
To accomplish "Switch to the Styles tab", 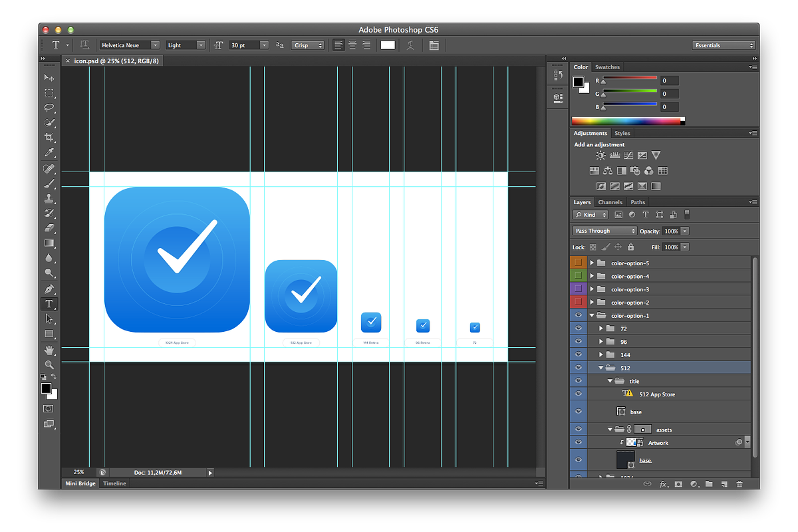I will click(x=622, y=133).
